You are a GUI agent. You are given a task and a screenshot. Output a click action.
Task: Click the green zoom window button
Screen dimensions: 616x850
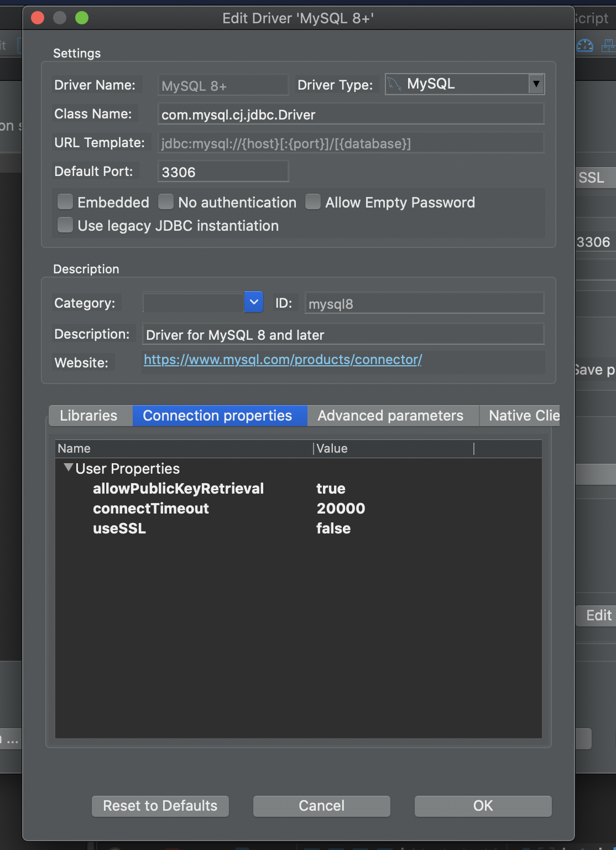pyautogui.click(x=82, y=18)
